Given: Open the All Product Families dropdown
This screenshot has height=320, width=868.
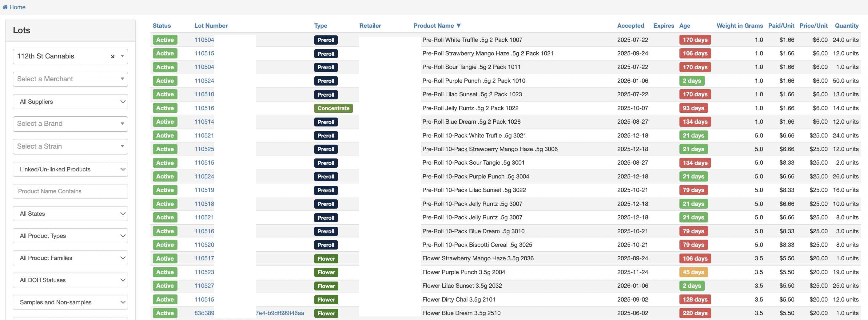Looking at the screenshot, I should 70,258.
